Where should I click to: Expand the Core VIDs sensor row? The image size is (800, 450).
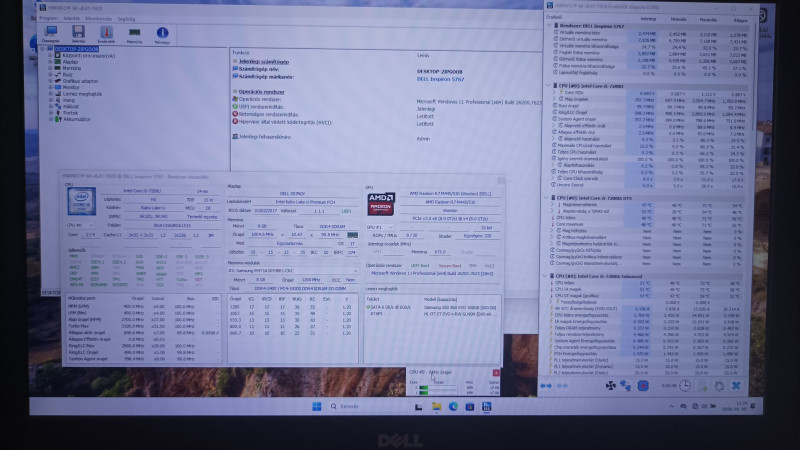[555, 92]
